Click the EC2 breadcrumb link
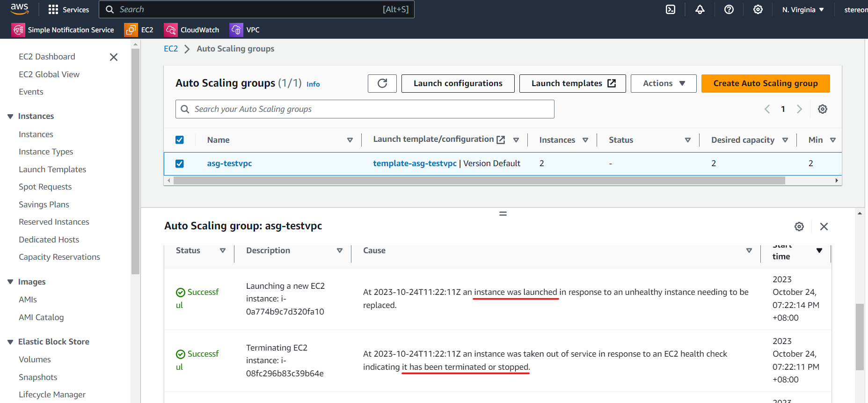 tap(171, 49)
